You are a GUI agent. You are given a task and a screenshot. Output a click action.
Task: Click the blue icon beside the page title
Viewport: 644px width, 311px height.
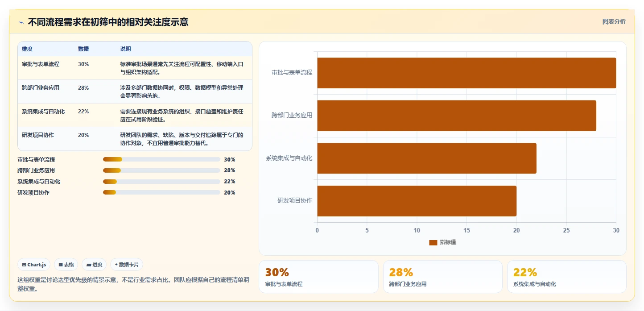pos(21,22)
